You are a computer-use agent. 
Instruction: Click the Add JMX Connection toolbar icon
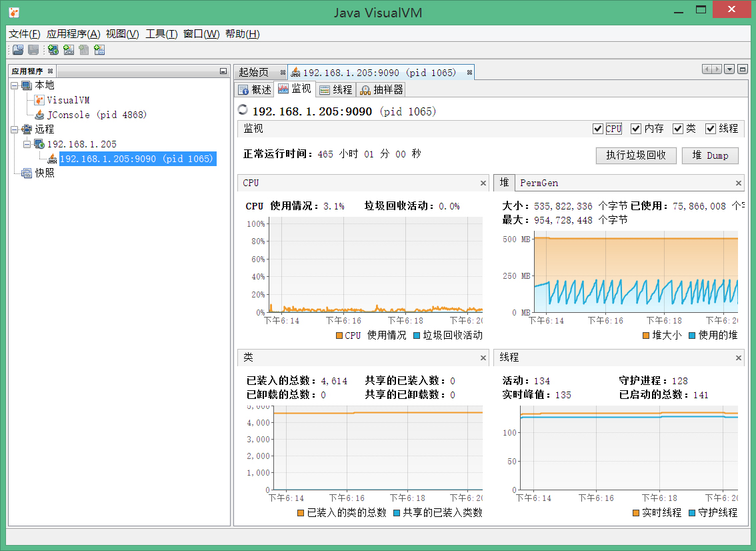point(69,50)
